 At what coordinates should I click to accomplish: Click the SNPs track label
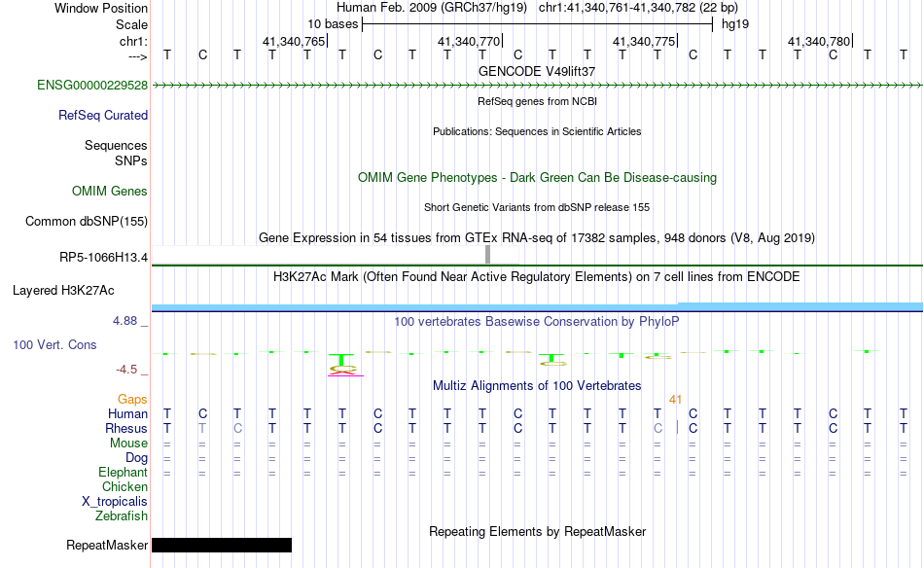[x=131, y=160]
